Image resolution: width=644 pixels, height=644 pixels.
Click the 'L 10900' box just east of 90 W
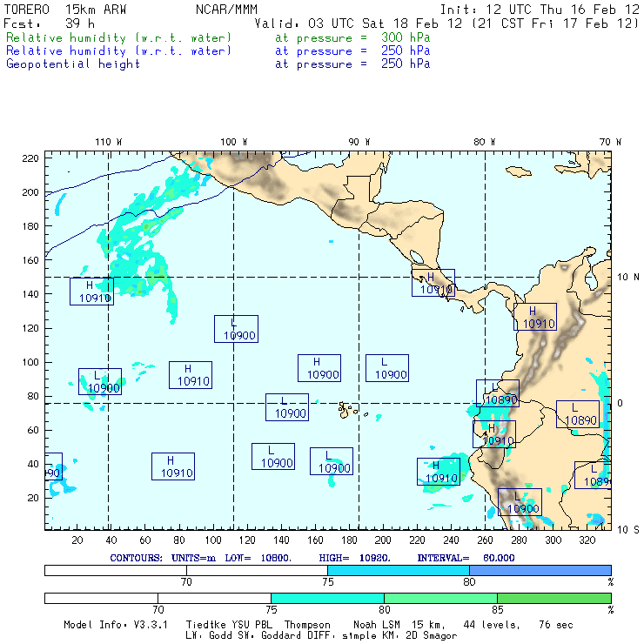[387, 368]
